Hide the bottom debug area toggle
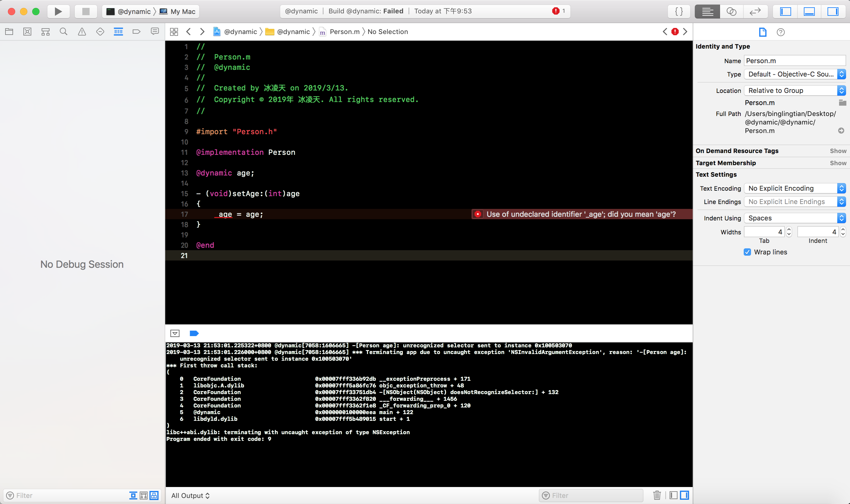The height and width of the screenshot is (504, 850). [809, 11]
